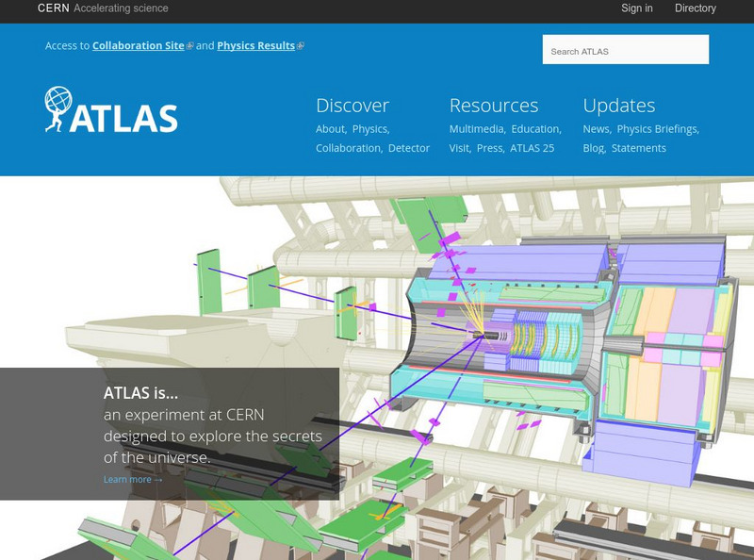Click the CERN Accelerating science link
The height and width of the screenshot is (560, 754).
(103, 8)
